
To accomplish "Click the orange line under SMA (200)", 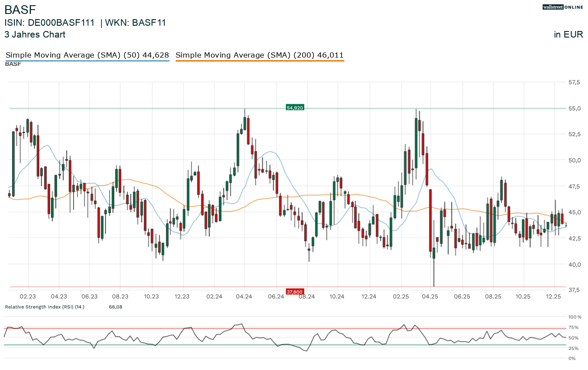I will (259, 61).
